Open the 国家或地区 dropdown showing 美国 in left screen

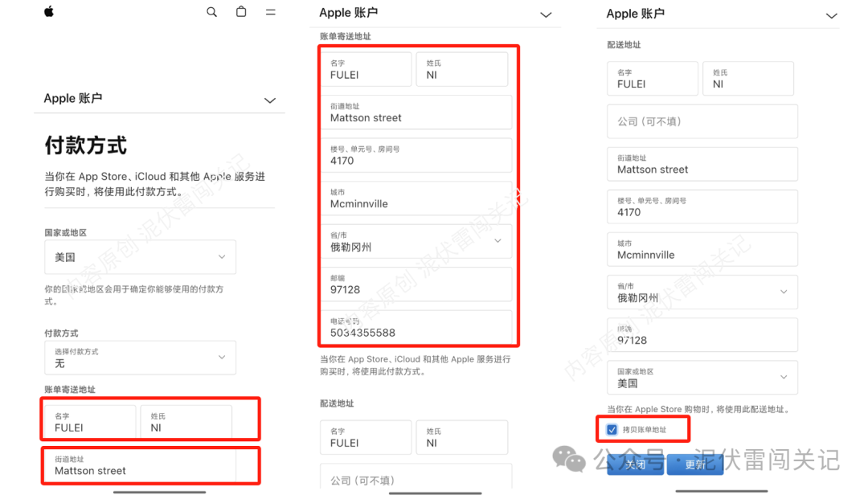[140, 257]
